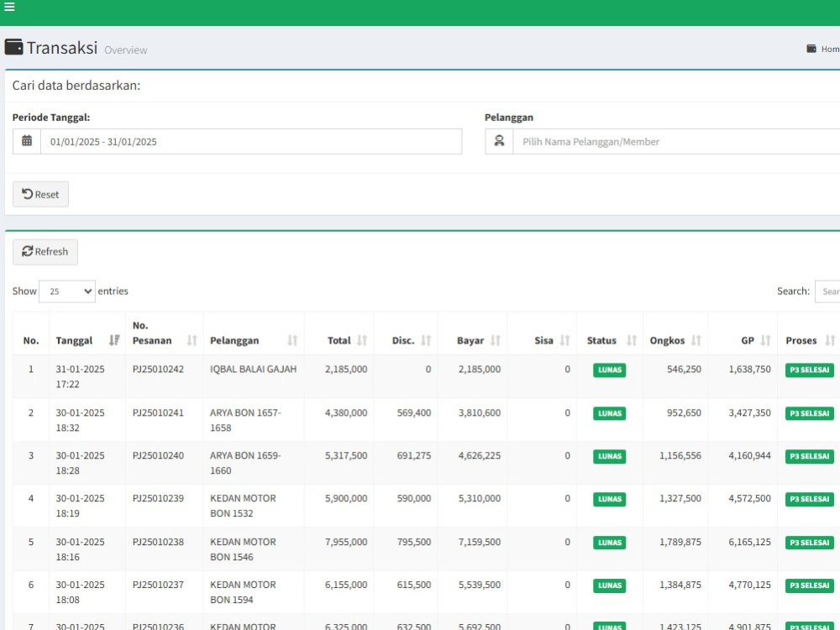Click P3 SELESAI badge for PJ25010241
Screen dimensions: 840x630
click(810, 413)
